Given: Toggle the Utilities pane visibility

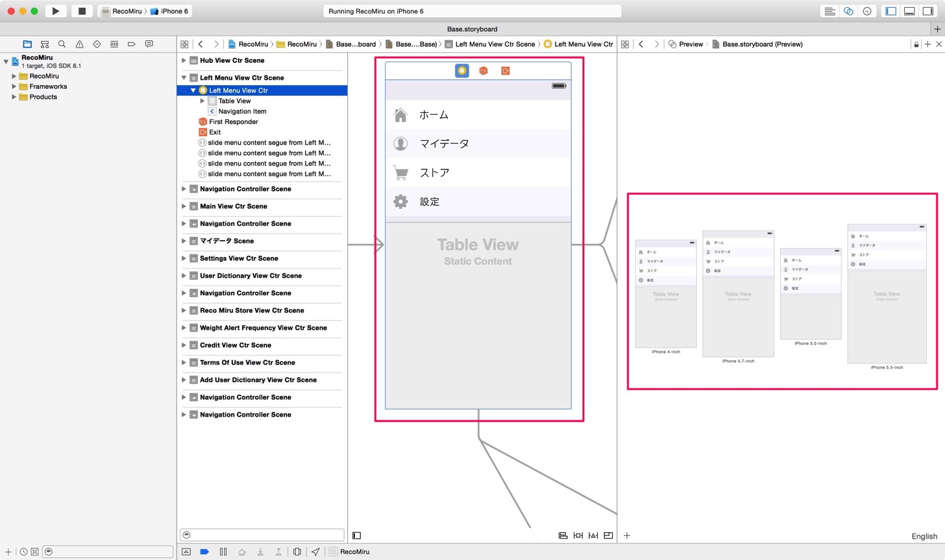Looking at the screenshot, I should 928,11.
